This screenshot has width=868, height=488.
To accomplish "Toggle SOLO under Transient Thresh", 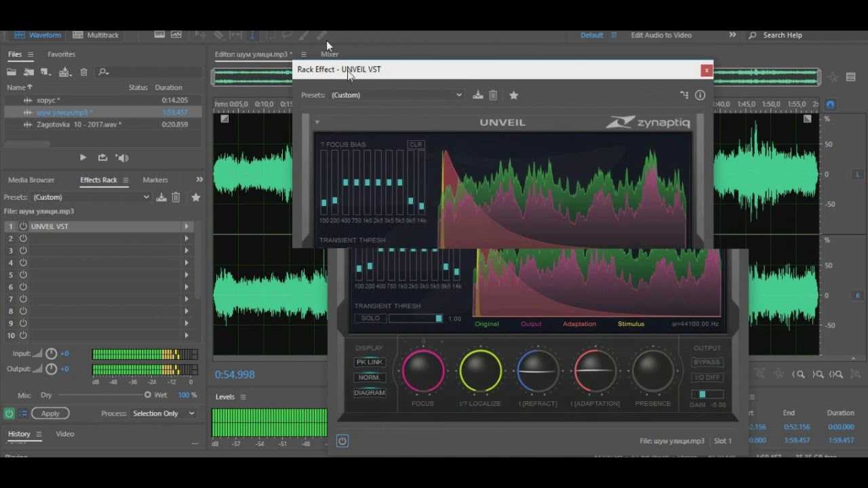I will point(370,318).
